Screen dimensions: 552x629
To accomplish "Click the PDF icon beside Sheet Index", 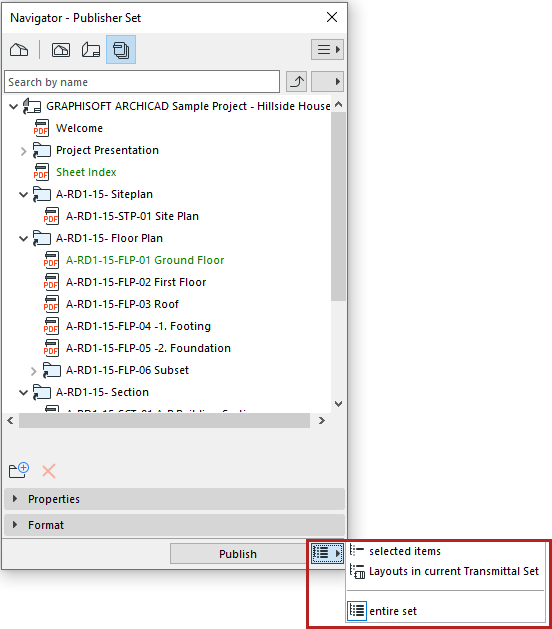I will click(41, 172).
